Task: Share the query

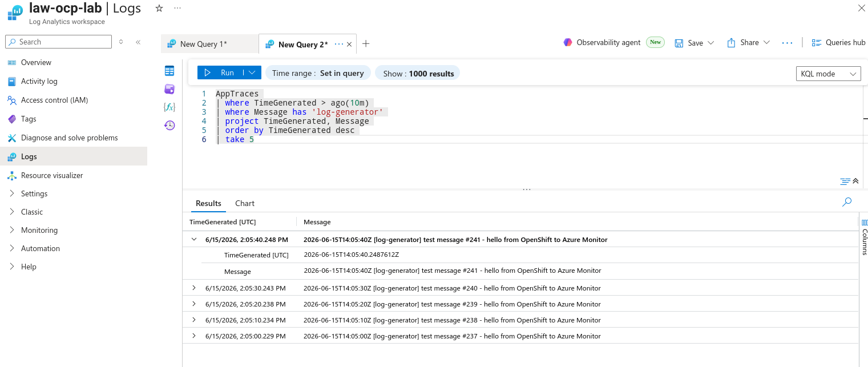Action: [x=743, y=43]
